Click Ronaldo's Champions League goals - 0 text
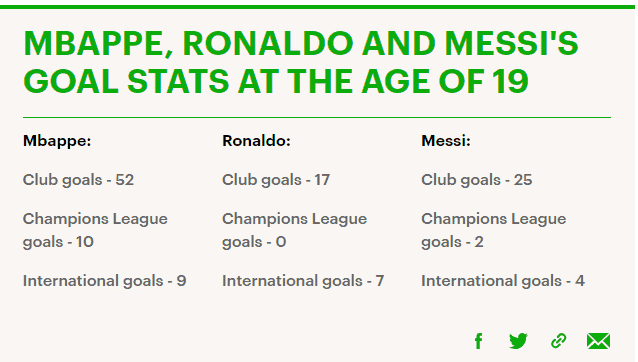This screenshot has width=638, height=362. 295,230
